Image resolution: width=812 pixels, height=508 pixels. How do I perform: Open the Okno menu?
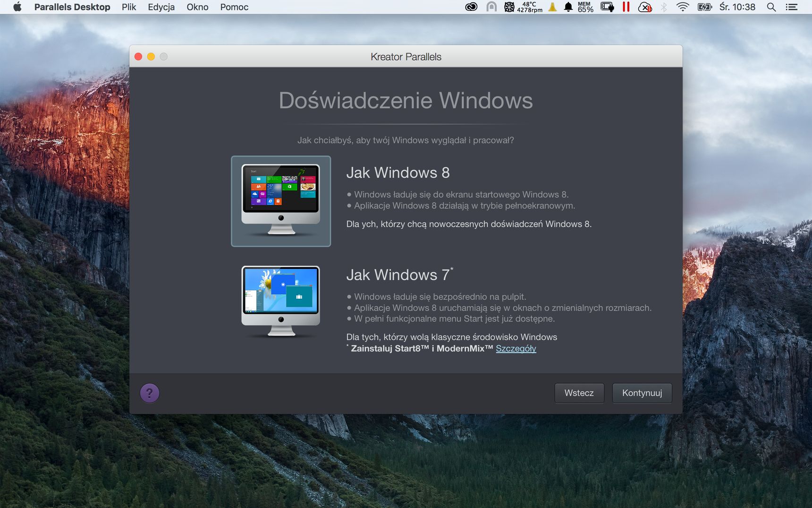[x=197, y=7]
